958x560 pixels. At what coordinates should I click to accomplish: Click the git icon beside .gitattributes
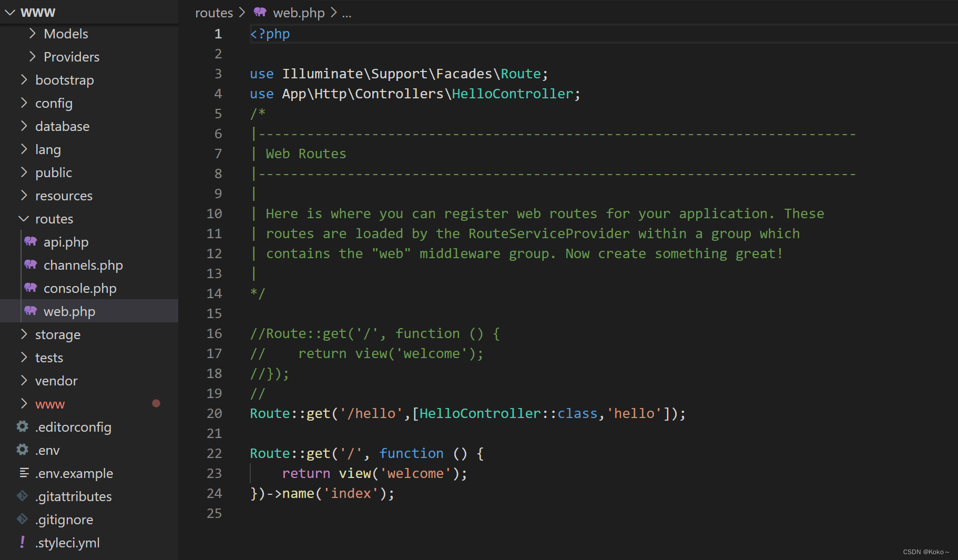tap(22, 496)
